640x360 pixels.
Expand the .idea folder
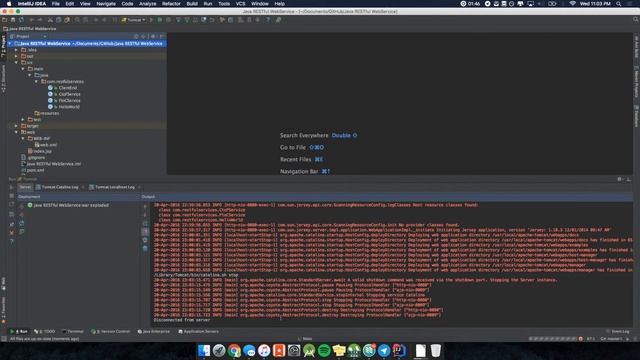coord(16,50)
